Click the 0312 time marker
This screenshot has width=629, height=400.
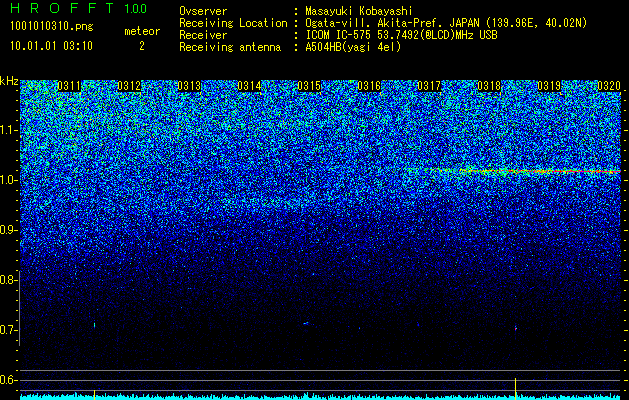(129, 86)
